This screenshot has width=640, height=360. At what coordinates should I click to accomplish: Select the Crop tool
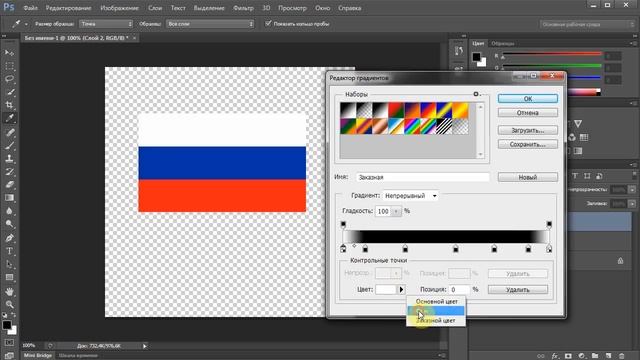coord(9,105)
